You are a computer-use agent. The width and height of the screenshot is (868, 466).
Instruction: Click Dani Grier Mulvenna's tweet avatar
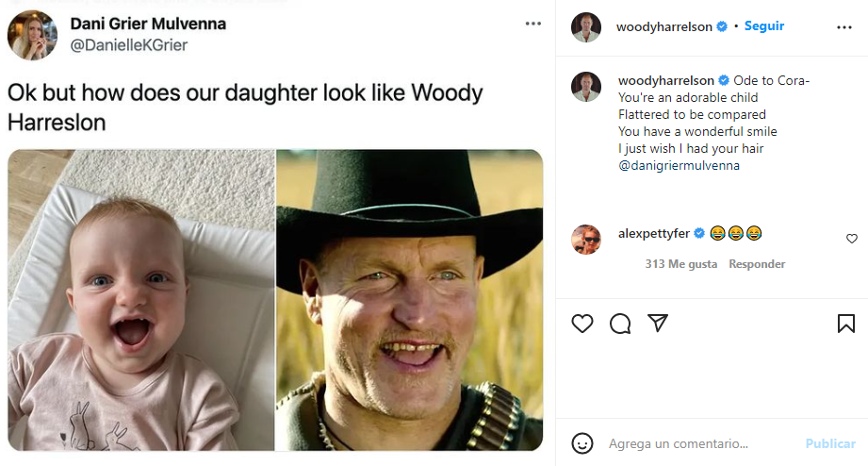tap(33, 35)
